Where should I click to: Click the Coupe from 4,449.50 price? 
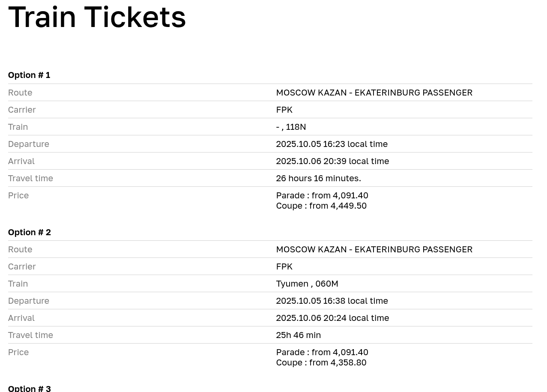321,206
